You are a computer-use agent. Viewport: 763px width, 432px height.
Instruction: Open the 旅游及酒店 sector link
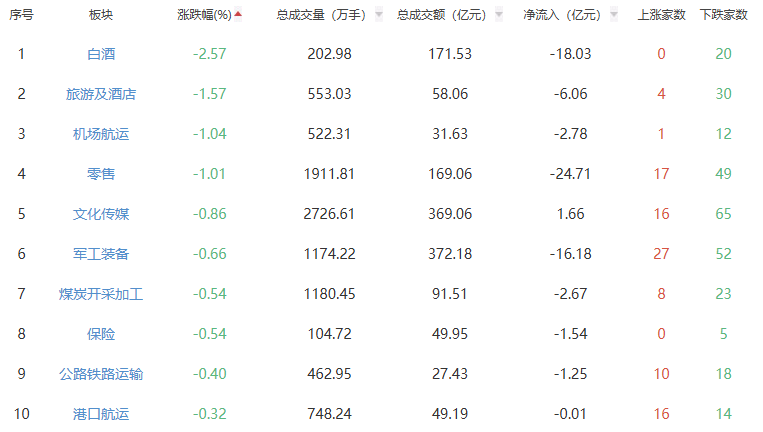tap(101, 94)
